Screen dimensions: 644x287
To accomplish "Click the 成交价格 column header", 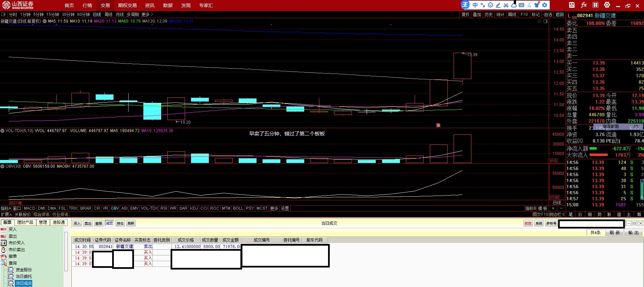I will (186, 240).
